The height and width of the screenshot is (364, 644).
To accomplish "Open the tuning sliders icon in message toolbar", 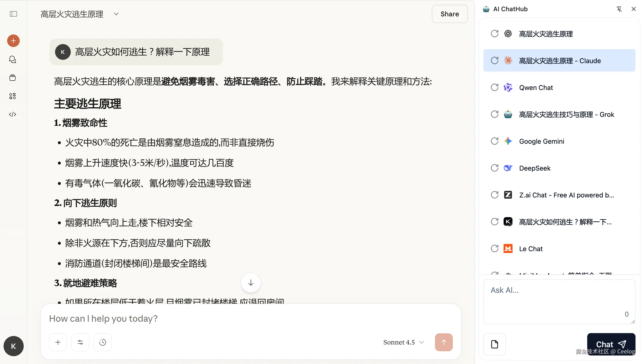I will (x=80, y=342).
